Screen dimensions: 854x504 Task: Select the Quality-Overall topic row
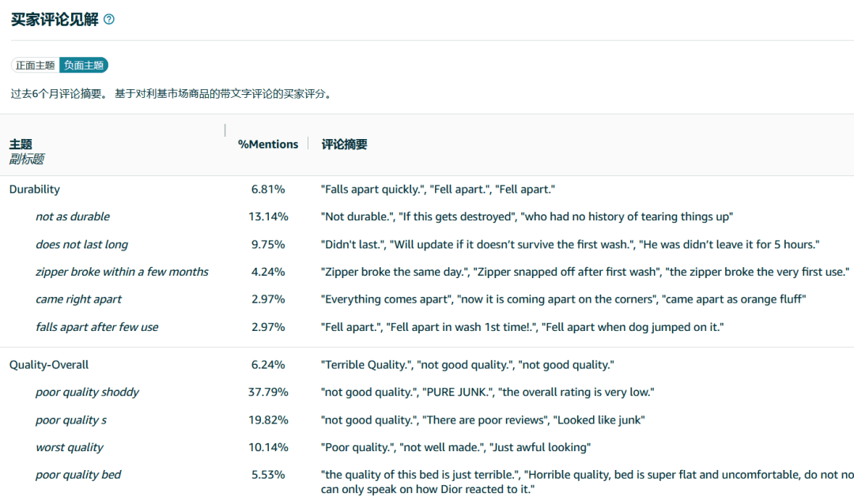coord(49,365)
